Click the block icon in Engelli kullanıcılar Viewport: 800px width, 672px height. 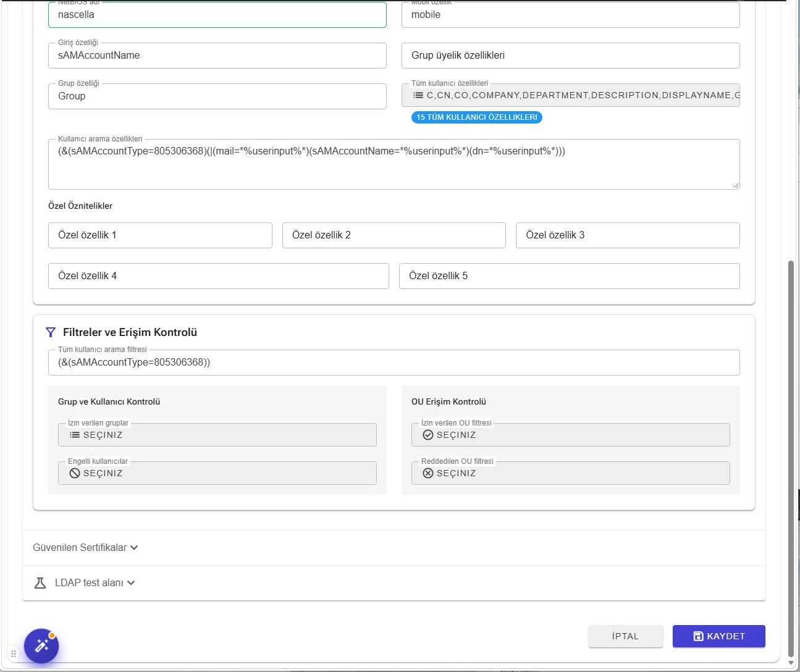click(75, 473)
